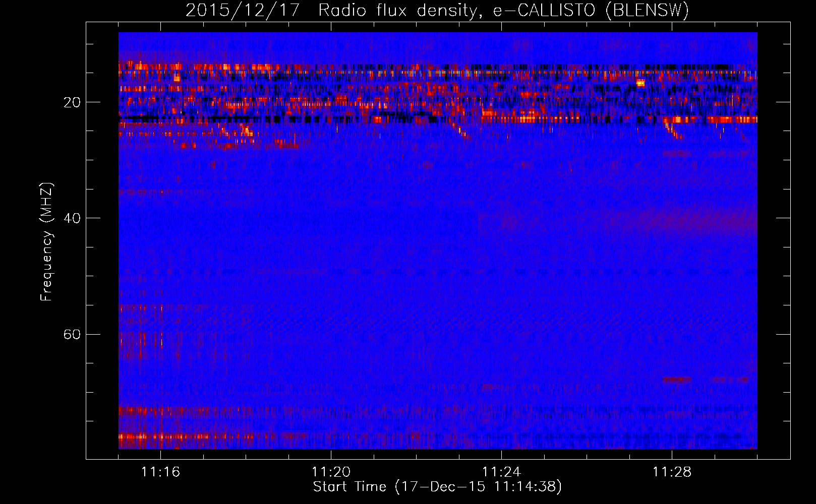The height and width of the screenshot is (504, 816).
Task: Click the 20 MHz frequency tick label
Action: tap(72, 102)
